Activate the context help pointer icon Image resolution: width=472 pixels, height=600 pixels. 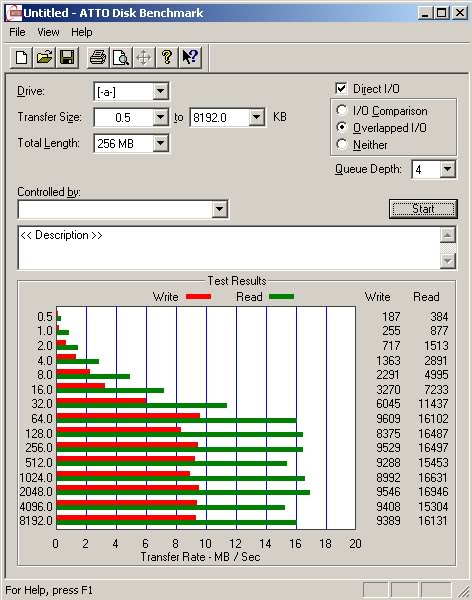[190, 58]
